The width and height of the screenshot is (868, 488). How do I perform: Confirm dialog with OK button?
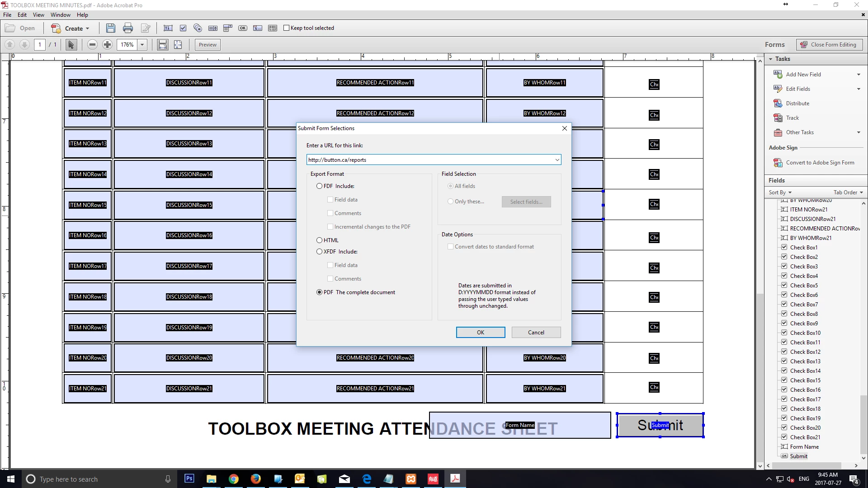point(480,333)
